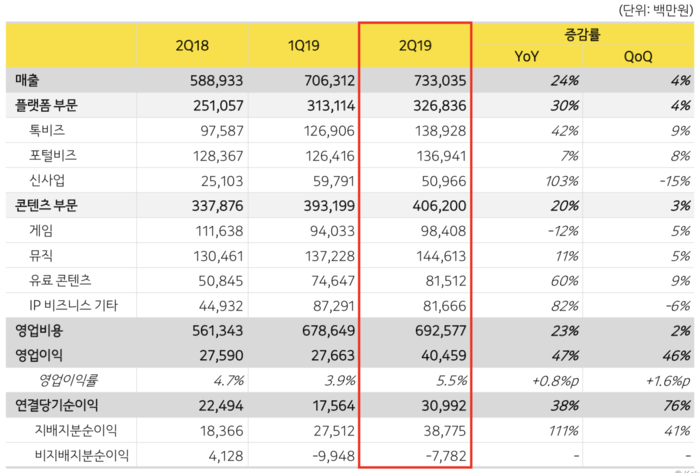Click the 플랫폼 부문 row label
This screenshot has height=473, width=700.
click(x=48, y=104)
